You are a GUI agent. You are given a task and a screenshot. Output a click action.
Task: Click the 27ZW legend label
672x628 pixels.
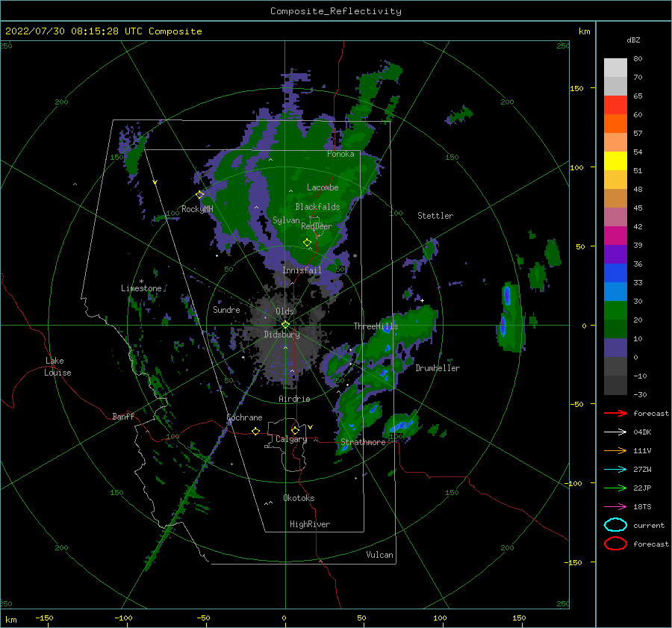click(x=642, y=470)
